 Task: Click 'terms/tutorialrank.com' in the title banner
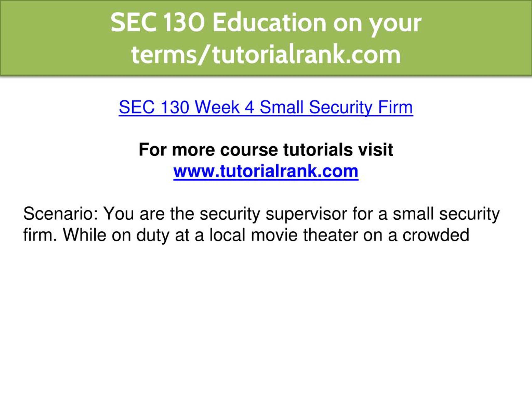click(x=266, y=55)
